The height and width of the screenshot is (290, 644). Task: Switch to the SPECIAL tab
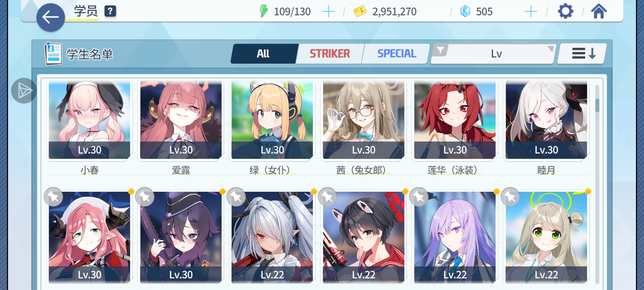[x=397, y=54]
